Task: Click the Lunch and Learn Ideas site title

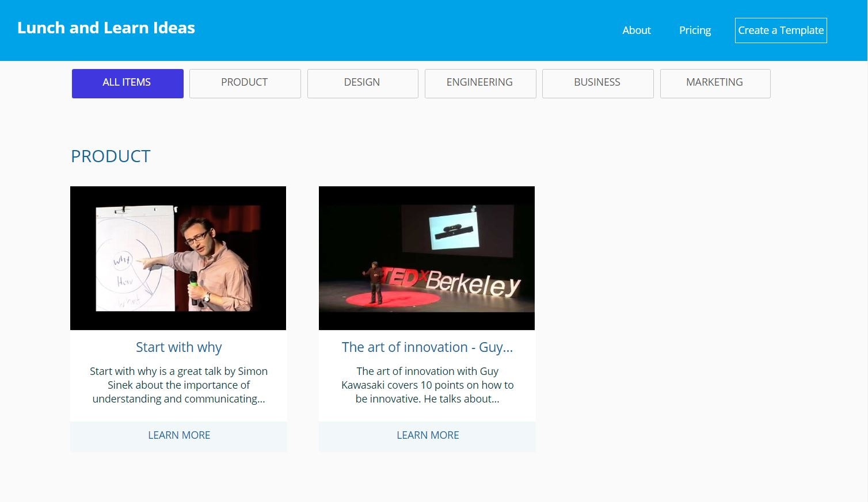Action: (x=106, y=28)
